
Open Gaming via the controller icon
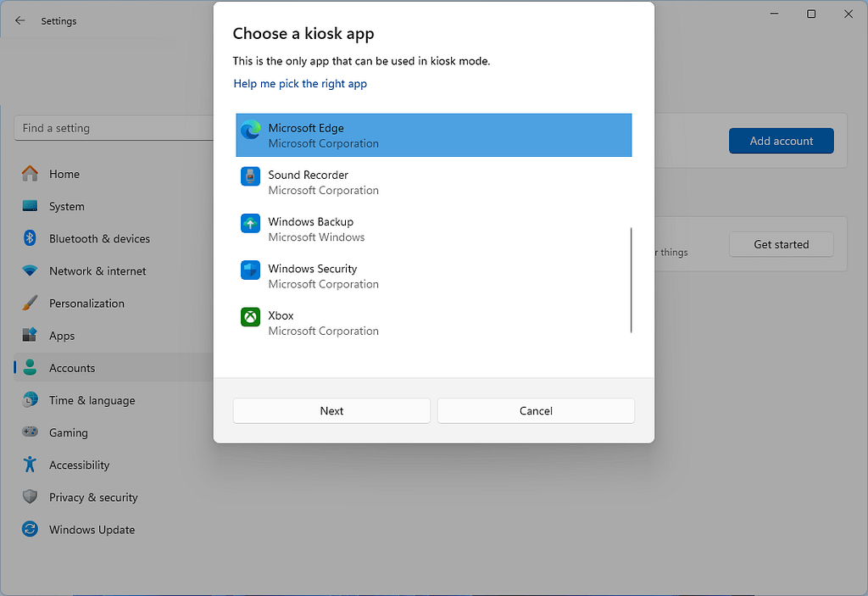(x=29, y=432)
